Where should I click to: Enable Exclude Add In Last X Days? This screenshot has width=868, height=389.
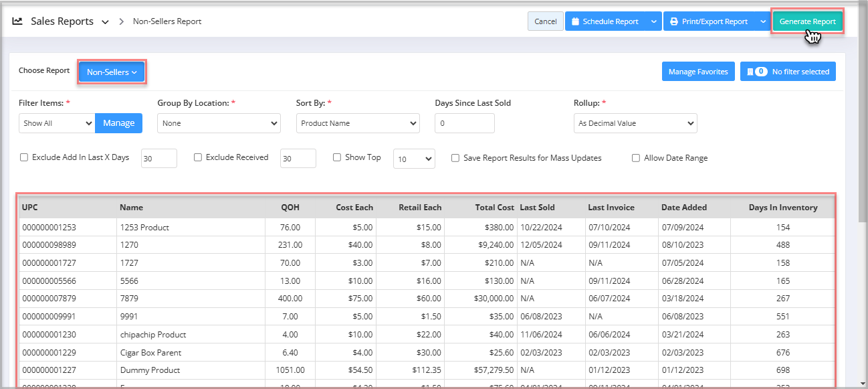tap(24, 158)
